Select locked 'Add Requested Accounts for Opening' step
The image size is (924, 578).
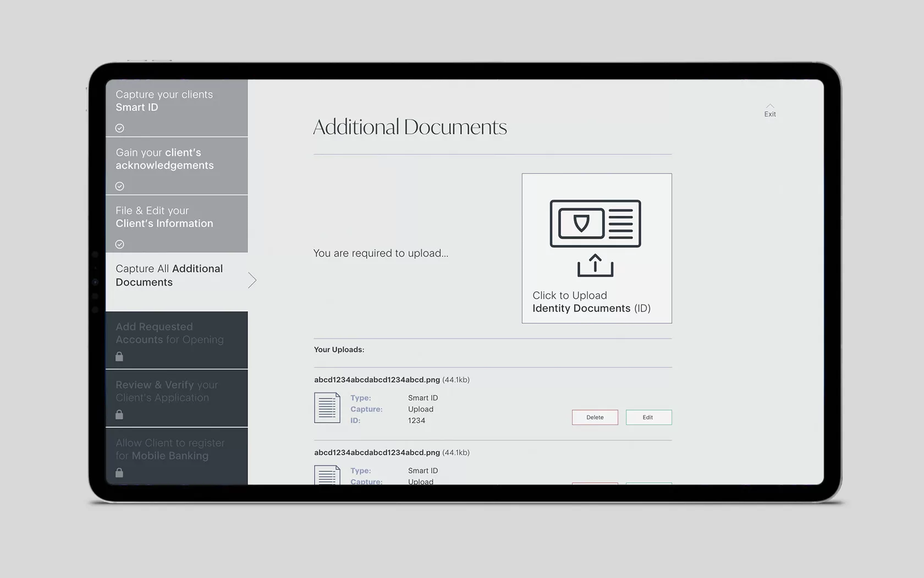point(177,340)
